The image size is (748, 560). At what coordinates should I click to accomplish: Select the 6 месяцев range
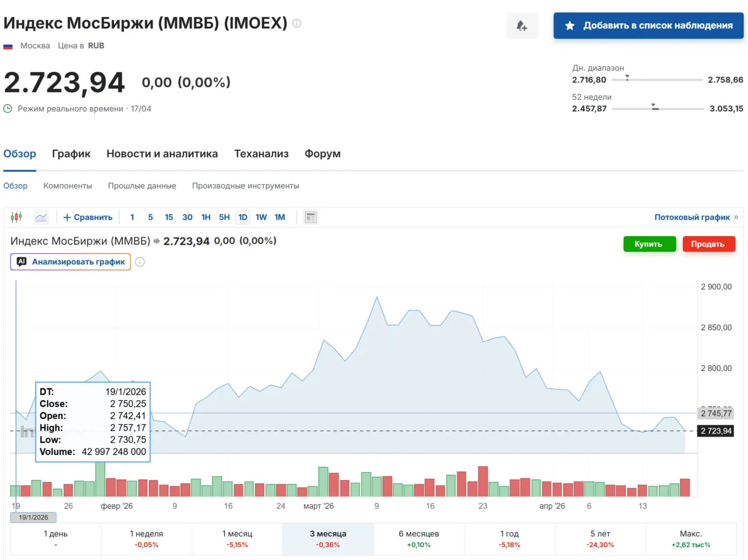coord(419,539)
